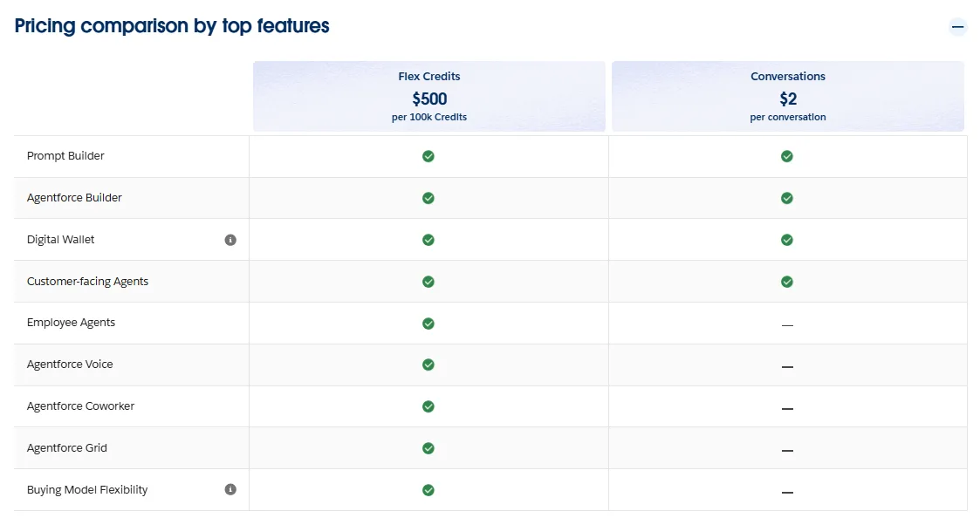Image resolution: width=980 pixels, height=518 pixels.
Task: Click the '$2' price text
Action: click(788, 99)
